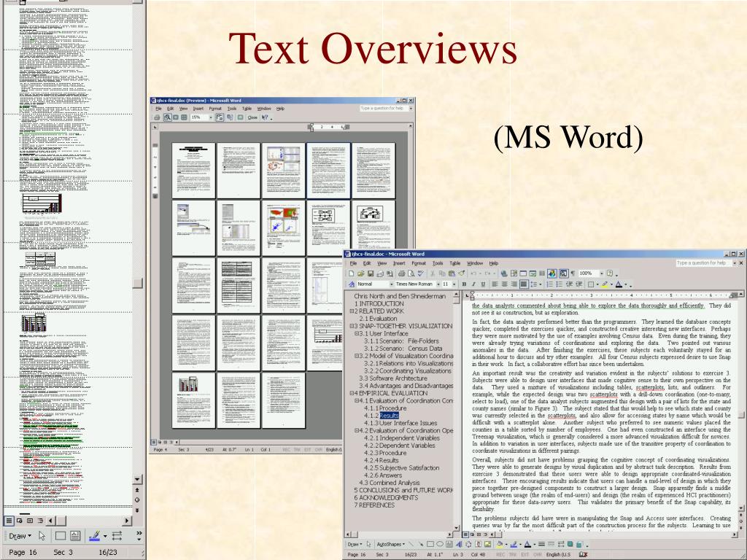747x560 pixels.
Task: Select the Rectangle drawing tool in front window
Action: coord(430,544)
